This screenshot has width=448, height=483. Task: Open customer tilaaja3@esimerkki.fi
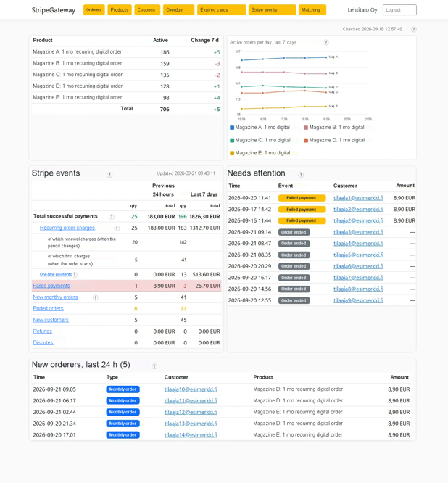[358, 232]
